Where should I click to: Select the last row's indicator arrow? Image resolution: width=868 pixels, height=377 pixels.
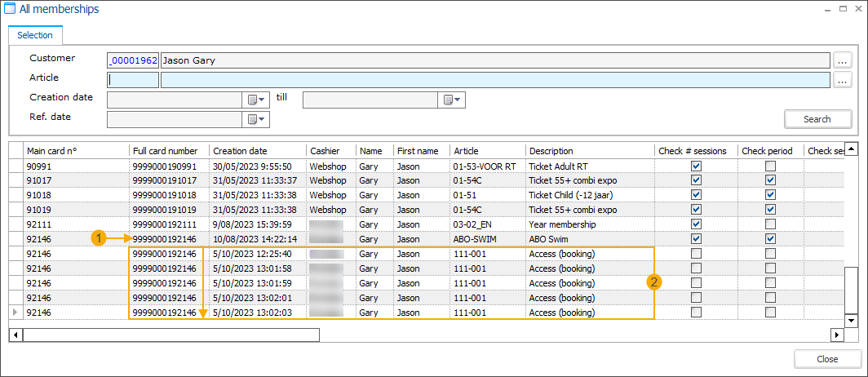(x=15, y=313)
